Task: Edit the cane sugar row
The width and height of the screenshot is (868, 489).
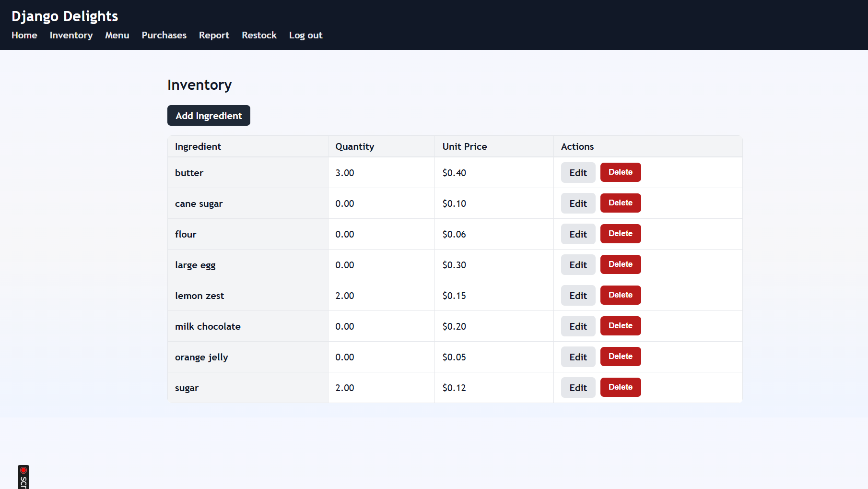Action: [578, 203]
